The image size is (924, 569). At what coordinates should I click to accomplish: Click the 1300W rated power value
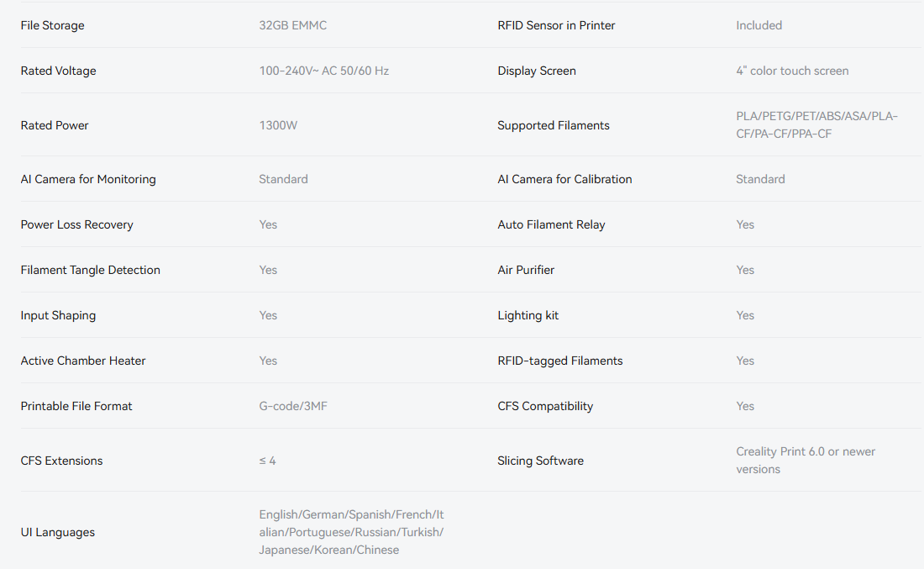point(278,125)
